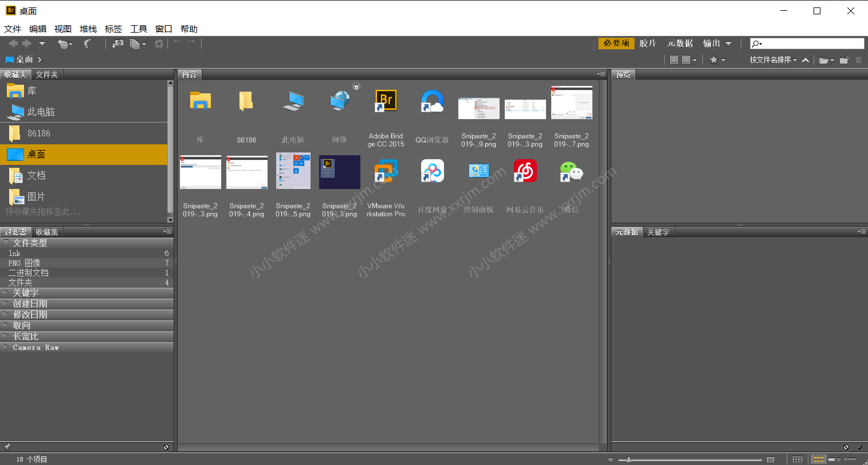Click the Rotate counterclockwise icon

pyautogui.click(x=178, y=44)
